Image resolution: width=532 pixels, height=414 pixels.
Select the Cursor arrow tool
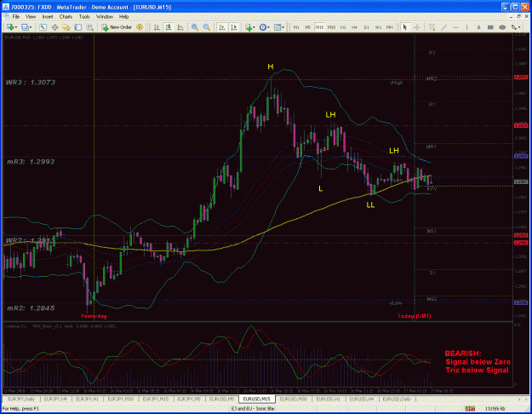tap(404, 27)
